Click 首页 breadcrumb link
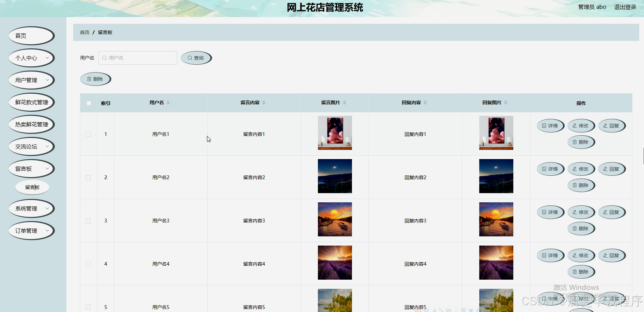This screenshot has width=644, height=312. tap(85, 32)
